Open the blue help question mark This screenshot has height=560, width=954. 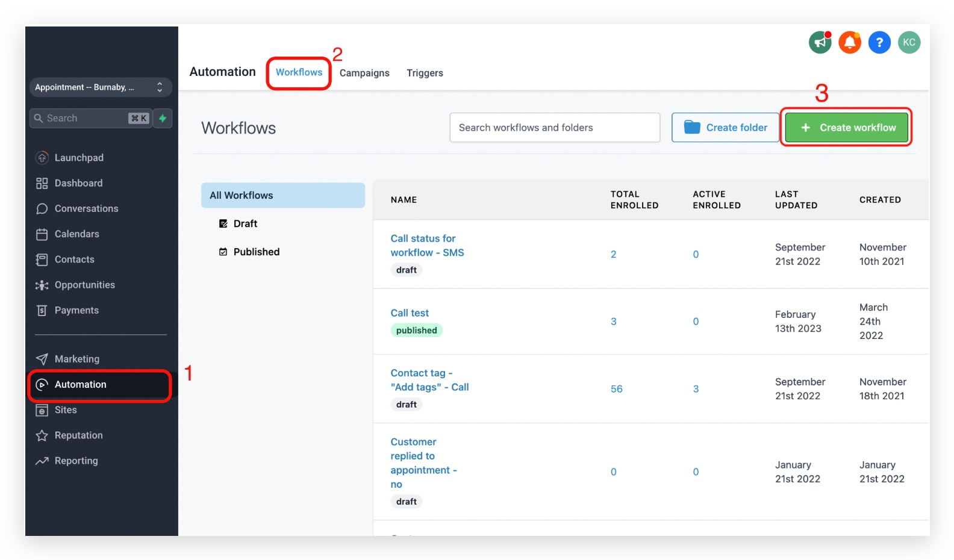coord(879,42)
